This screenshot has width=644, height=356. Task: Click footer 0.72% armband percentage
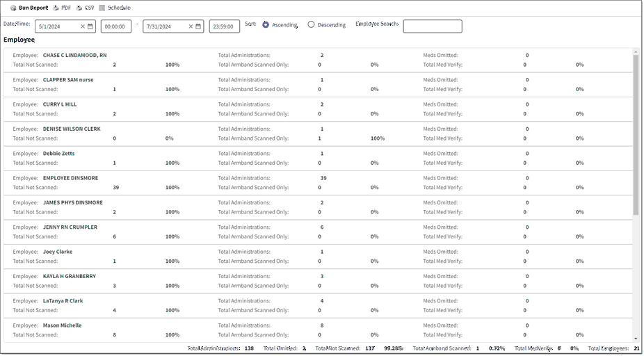[497, 348]
